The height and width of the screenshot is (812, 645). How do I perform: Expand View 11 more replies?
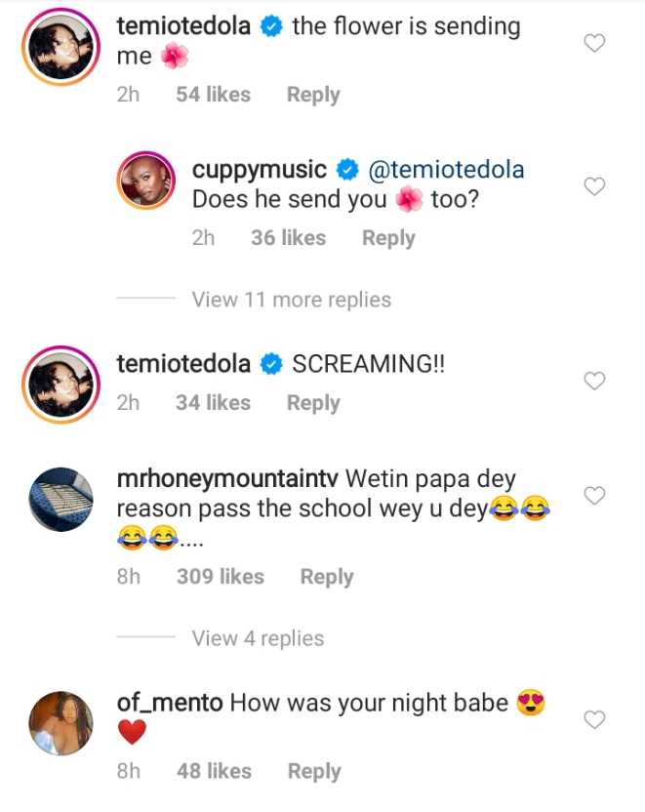[x=291, y=300]
